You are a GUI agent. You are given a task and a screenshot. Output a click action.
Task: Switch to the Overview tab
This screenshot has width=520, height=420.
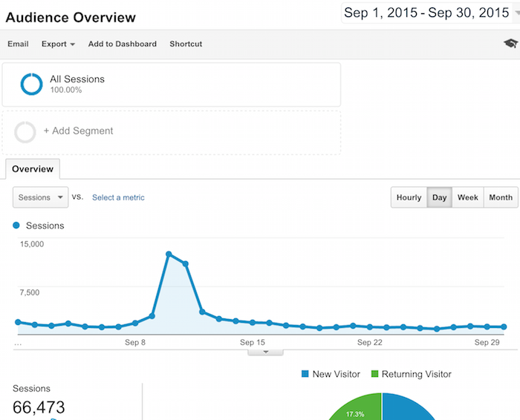(x=33, y=169)
